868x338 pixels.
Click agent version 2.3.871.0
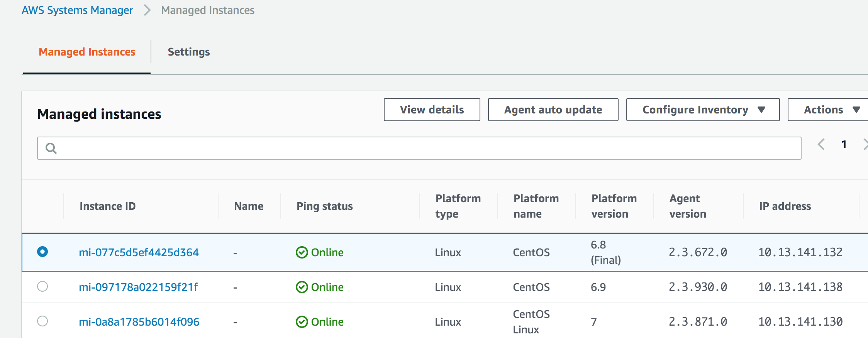point(698,322)
